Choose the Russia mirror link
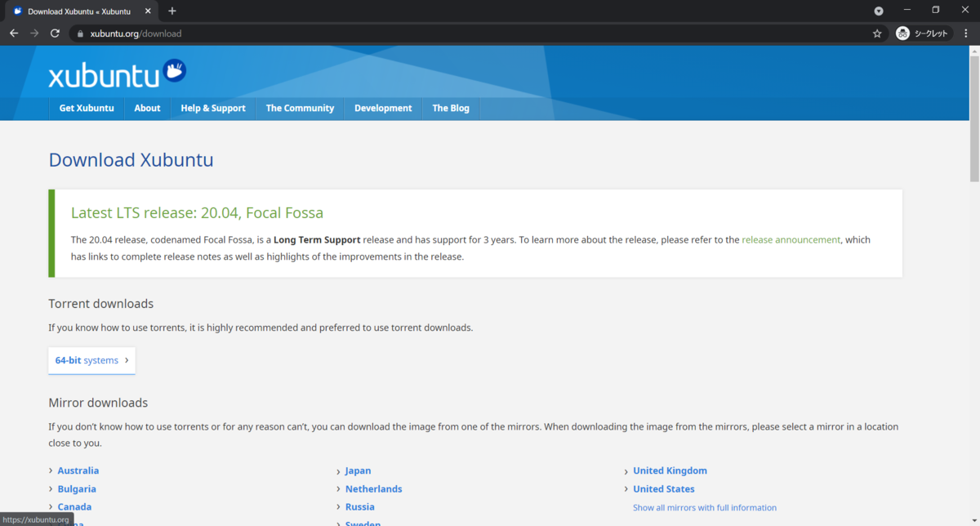Screen dimensions: 980x526 click(360, 507)
